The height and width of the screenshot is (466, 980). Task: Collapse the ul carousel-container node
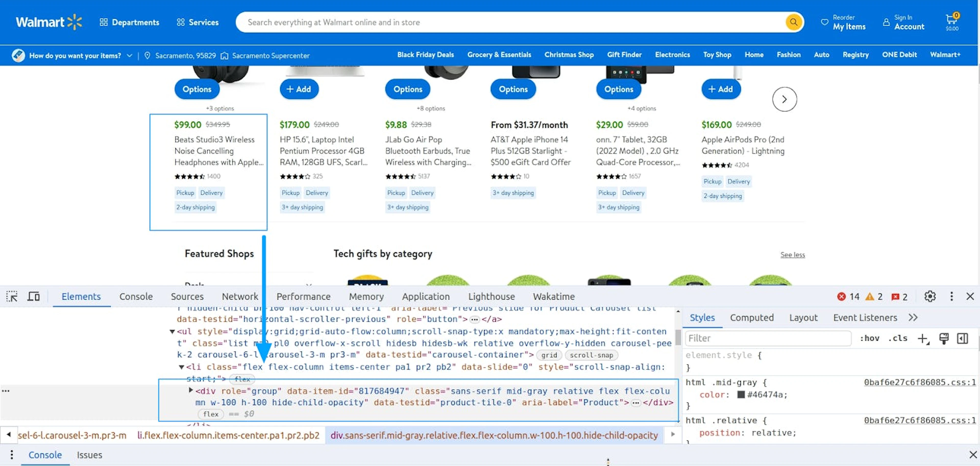pos(172,332)
